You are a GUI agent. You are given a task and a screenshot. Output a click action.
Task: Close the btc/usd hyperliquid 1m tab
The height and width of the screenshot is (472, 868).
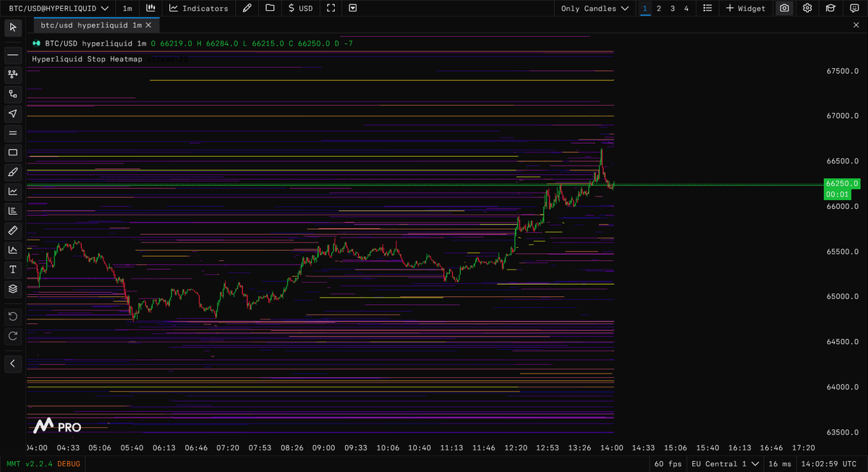(x=149, y=25)
